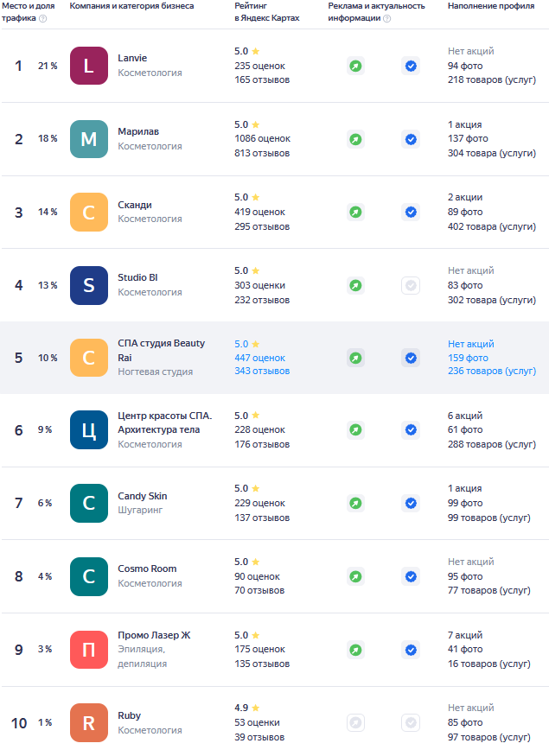Click the green advertising icon in Lanvie row
This screenshot has height=756, width=549.
355,66
